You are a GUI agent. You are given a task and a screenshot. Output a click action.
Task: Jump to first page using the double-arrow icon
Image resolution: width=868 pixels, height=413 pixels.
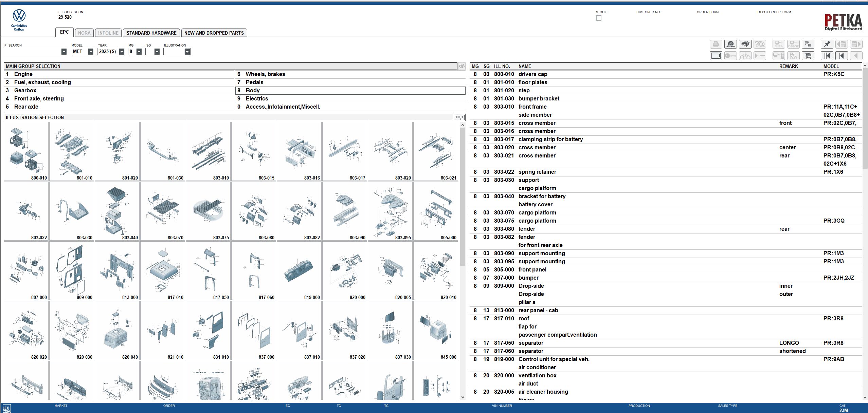pos(828,56)
